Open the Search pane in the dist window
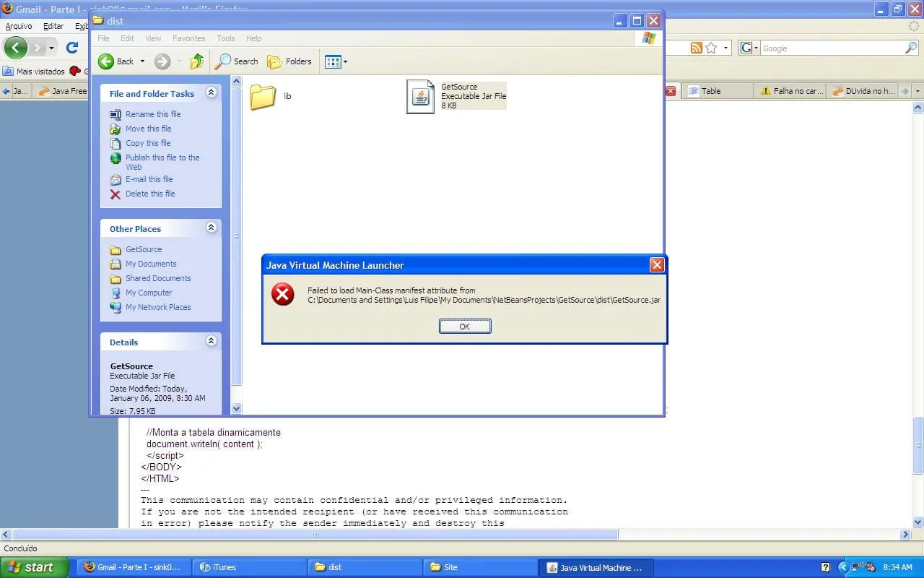The image size is (924, 578). 237,61
